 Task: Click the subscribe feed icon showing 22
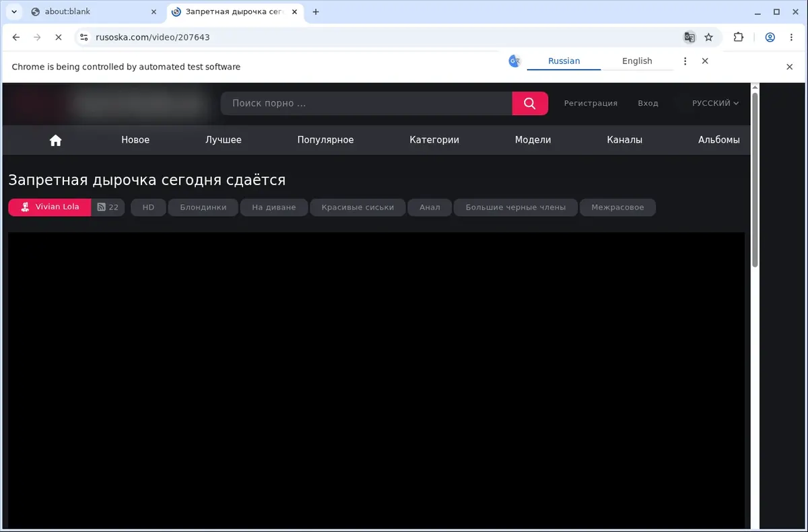pyautogui.click(x=108, y=207)
